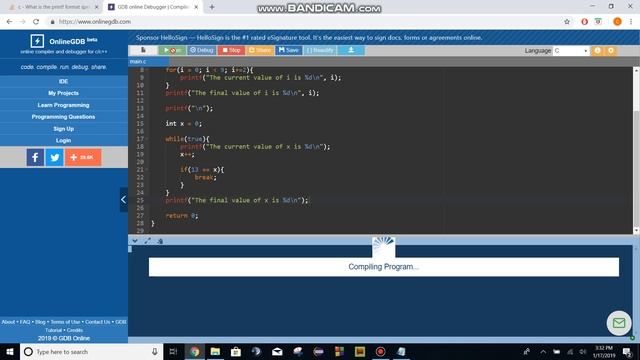Click the orange plus share counter button
This screenshot has height=360, width=640.
[x=83, y=157]
